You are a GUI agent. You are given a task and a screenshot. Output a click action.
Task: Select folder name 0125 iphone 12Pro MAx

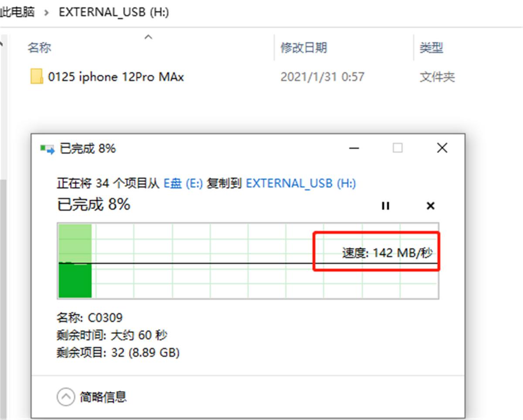pos(116,77)
